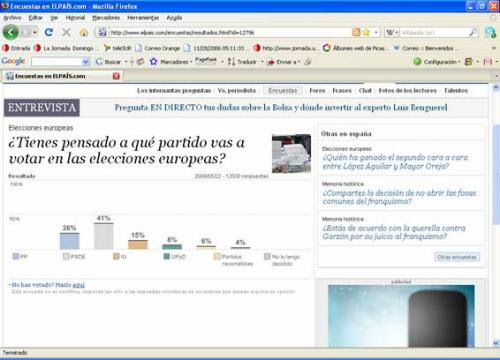500x360 pixels.
Task: Open the Herramientas menu
Action: point(143,18)
